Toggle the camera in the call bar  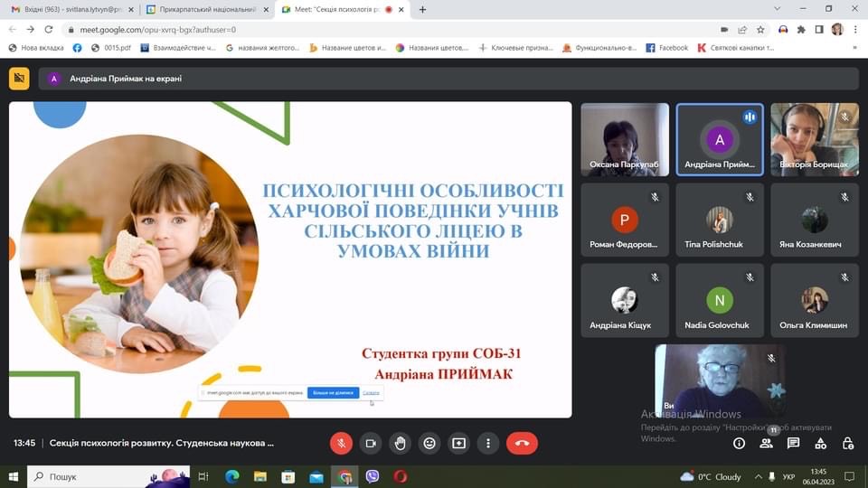coord(371,443)
